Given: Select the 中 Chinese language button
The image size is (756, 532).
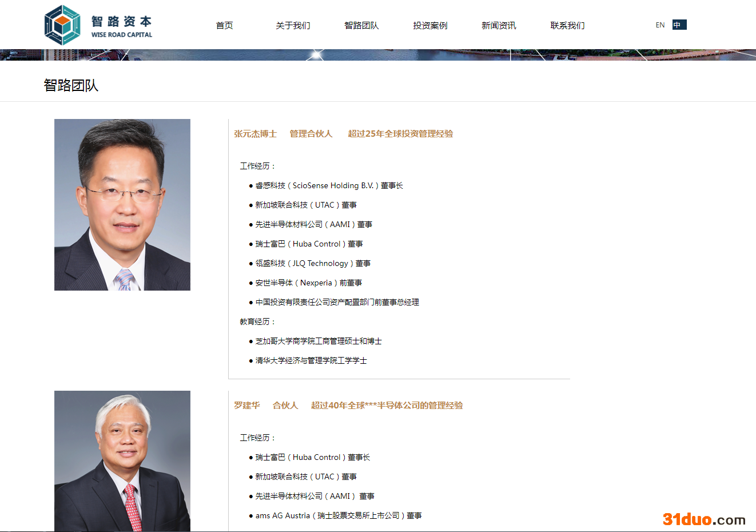Looking at the screenshot, I should click(x=679, y=25).
